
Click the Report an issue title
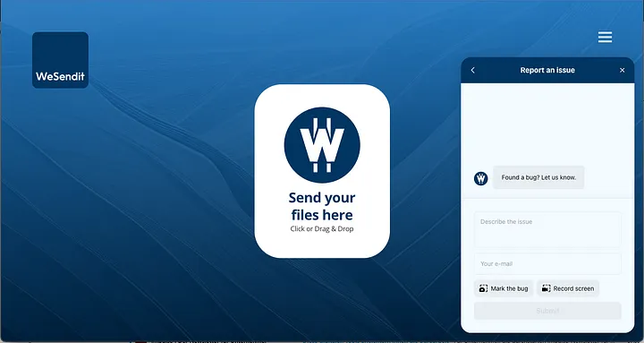[547, 71]
